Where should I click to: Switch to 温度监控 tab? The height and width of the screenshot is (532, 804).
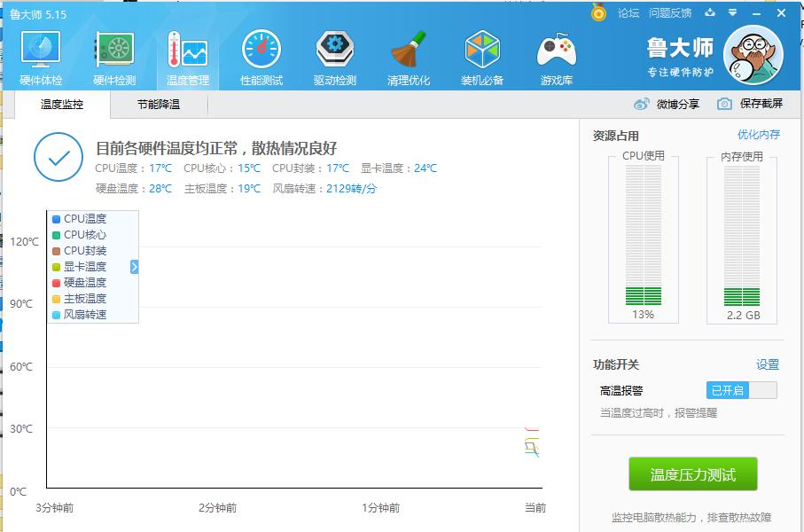[x=62, y=105]
